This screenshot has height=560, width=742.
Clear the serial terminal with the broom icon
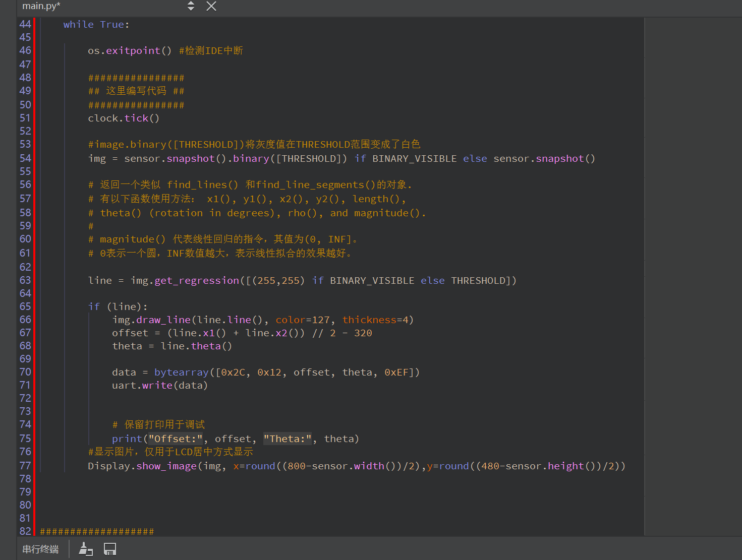(x=86, y=549)
